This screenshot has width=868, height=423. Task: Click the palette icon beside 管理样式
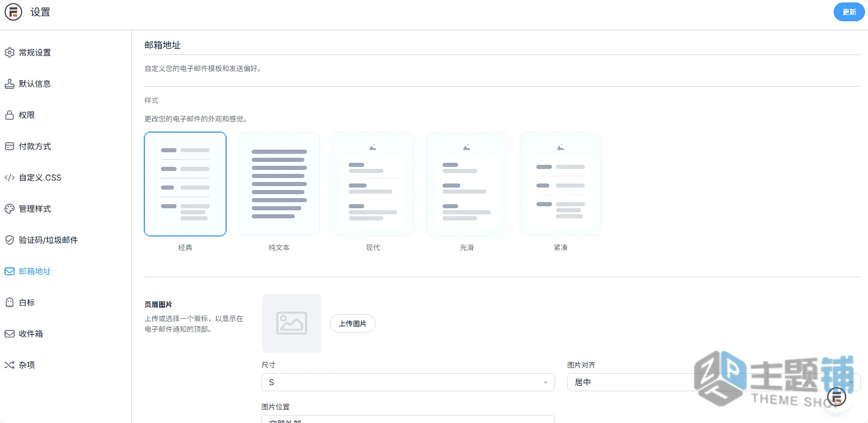click(x=10, y=209)
